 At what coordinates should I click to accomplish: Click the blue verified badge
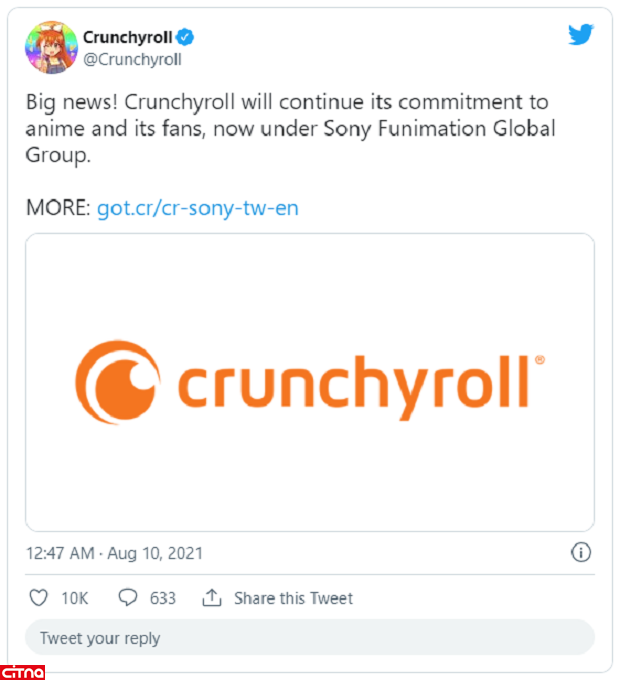pos(186,38)
